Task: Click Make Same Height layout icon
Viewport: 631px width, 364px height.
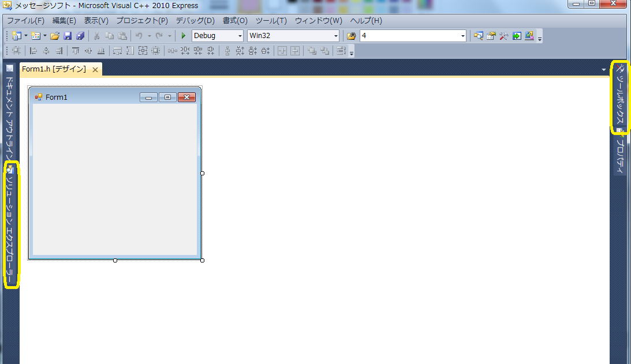Action: (130, 51)
